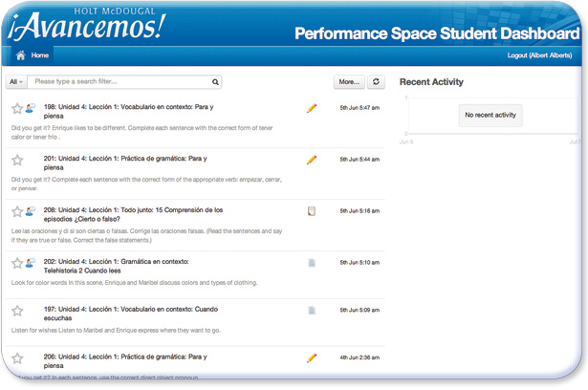This screenshot has width=588, height=390.
Task: Log out via Logout (Albert Alberts)
Action: 539,55
